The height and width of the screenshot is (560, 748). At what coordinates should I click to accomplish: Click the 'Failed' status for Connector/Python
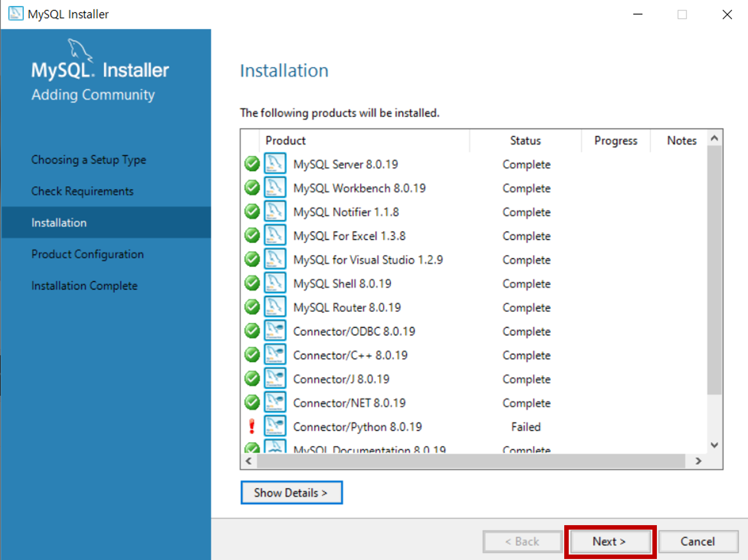(526, 427)
